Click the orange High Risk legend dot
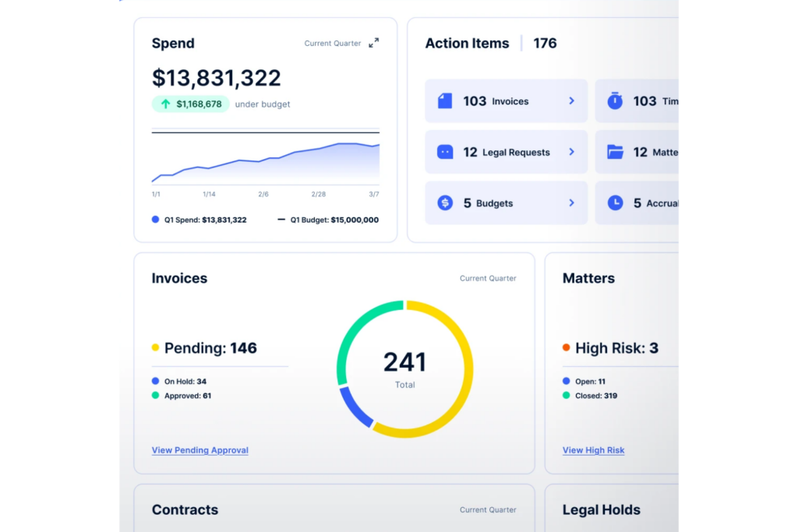The width and height of the screenshot is (798, 532). (566, 347)
